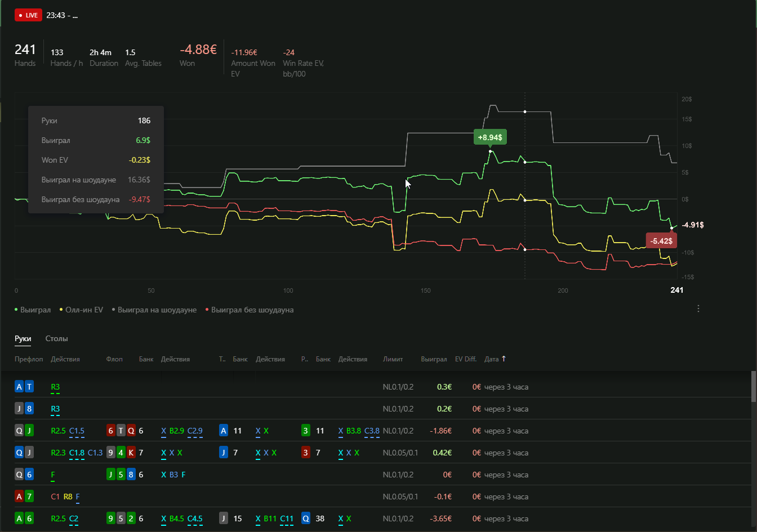Open the Q 6 preflop fold hand row
Viewport: 757px width, 532px height.
tap(383, 475)
